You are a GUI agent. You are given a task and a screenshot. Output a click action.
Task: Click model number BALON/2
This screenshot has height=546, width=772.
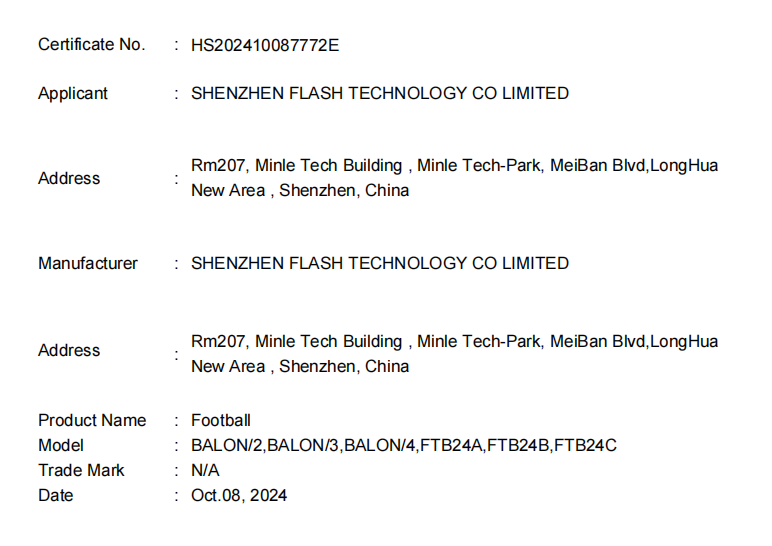[x=227, y=445]
